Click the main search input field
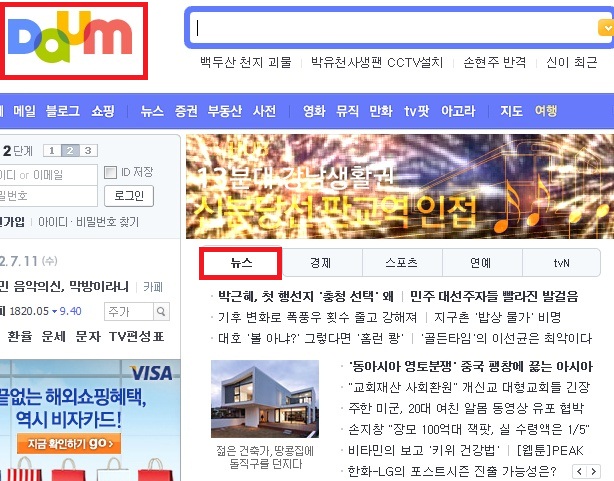The width and height of the screenshot is (614, 481). pos(394,28)
